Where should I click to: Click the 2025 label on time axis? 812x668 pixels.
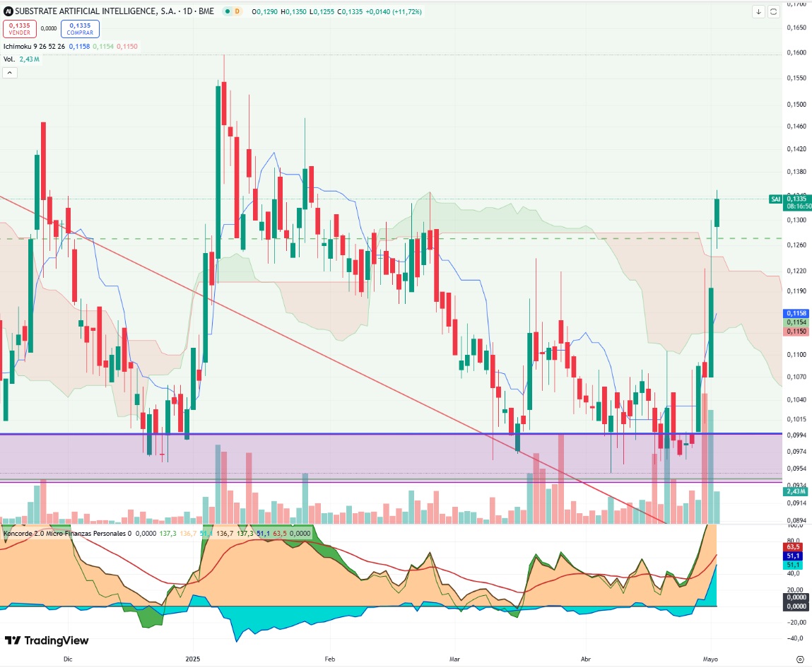click(193, 660)
